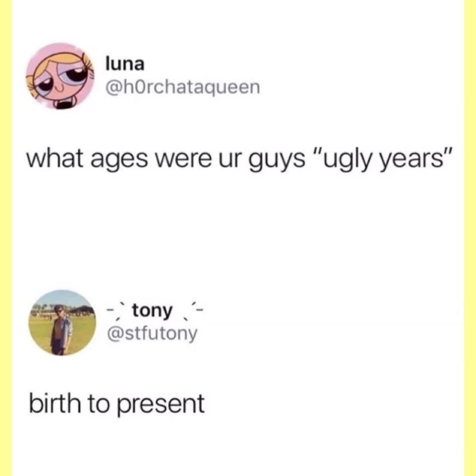Screen dimensions: 476x476
Task: Select the tweet about "ugly years" ages
Action: click(240, 159)
